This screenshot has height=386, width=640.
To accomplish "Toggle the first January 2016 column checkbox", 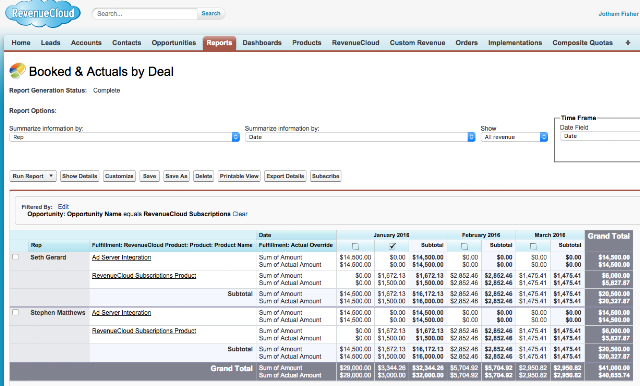I will point(356,246).
